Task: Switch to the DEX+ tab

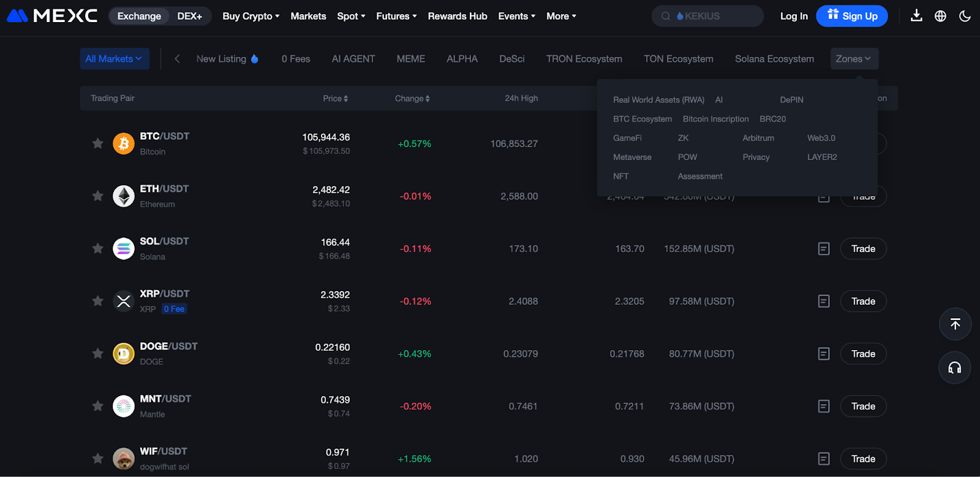Action: [190, 16]
